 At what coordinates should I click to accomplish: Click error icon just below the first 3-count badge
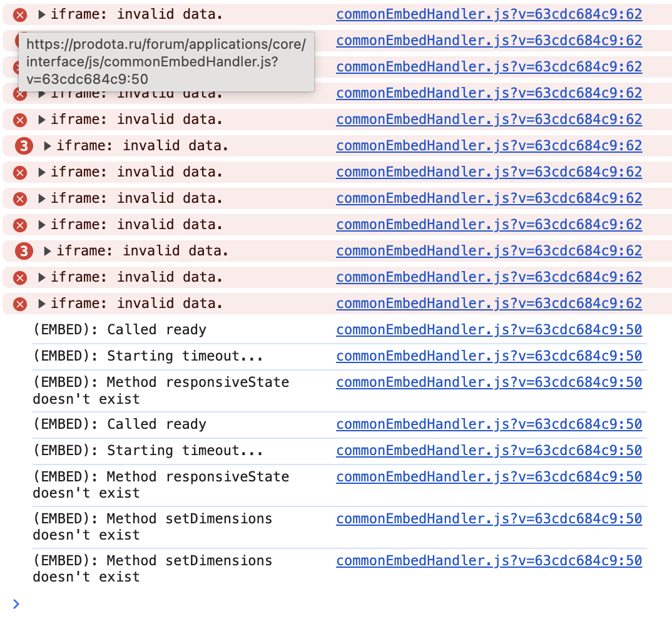(x=21, y=172)
